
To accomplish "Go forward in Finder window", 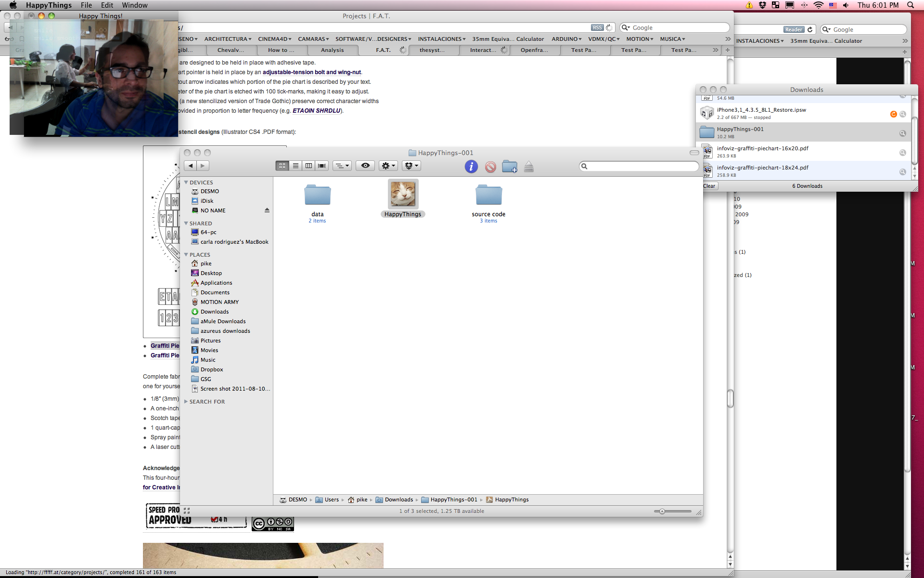I will coord(203,166).
